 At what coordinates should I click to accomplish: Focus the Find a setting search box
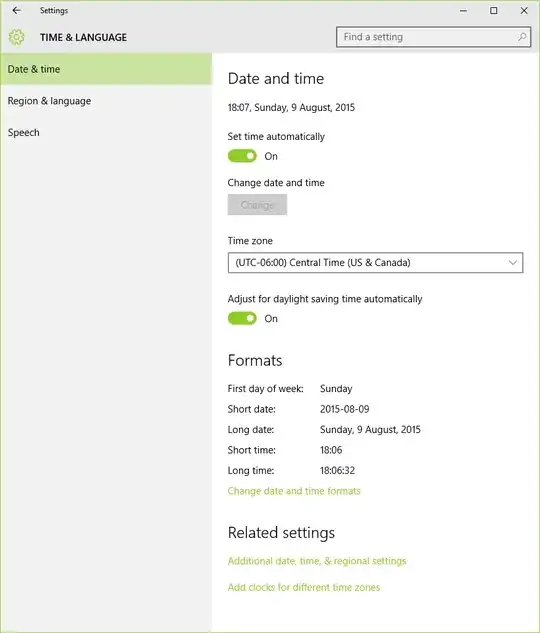click(x=433, y=37)
